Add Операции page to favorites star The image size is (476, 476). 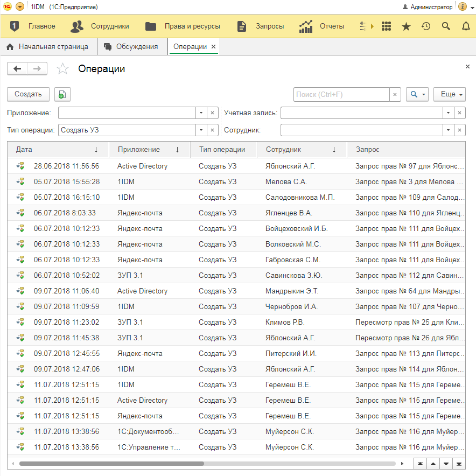coord(63,69)
